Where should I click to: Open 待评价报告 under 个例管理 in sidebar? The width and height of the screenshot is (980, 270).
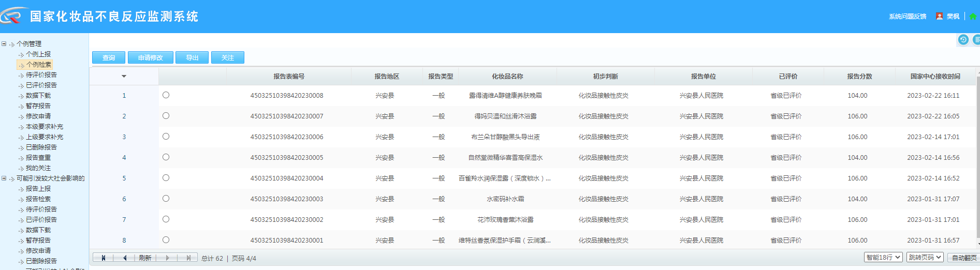coord(41,75)
